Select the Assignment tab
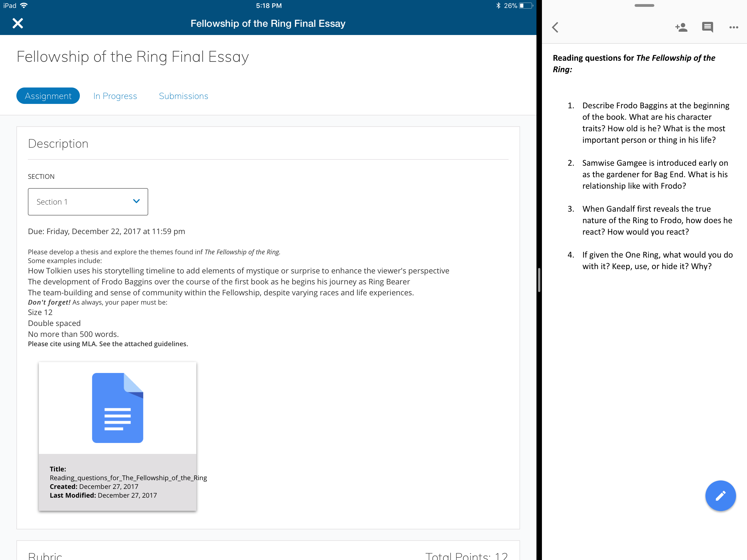 pyautogui.click(x=48, y=96)
